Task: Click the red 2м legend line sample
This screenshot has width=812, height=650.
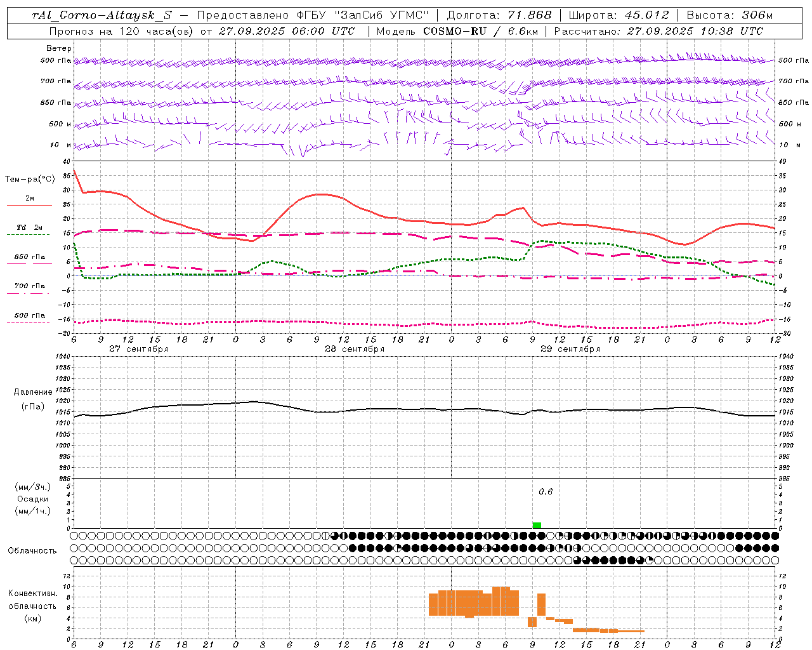Action: pos(29,206)
